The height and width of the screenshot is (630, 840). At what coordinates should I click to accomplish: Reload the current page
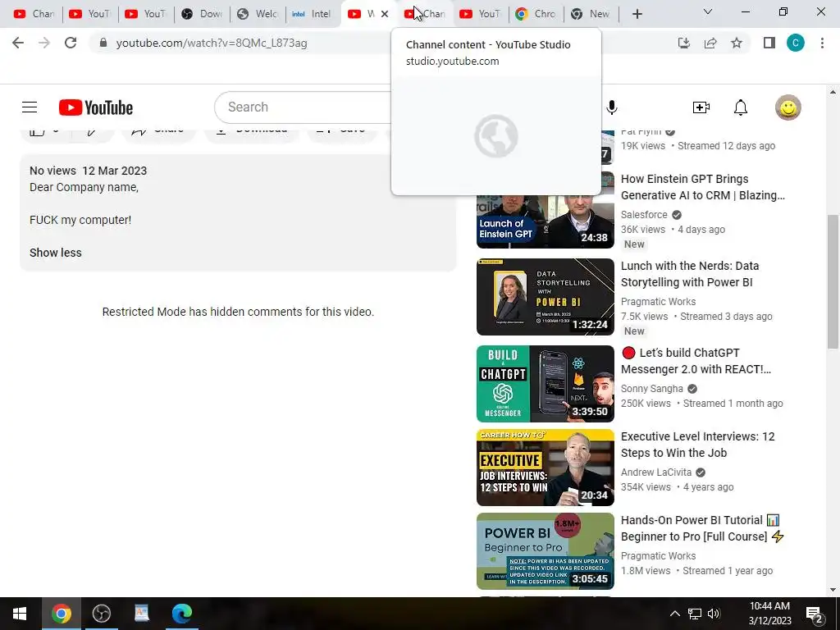71,43
